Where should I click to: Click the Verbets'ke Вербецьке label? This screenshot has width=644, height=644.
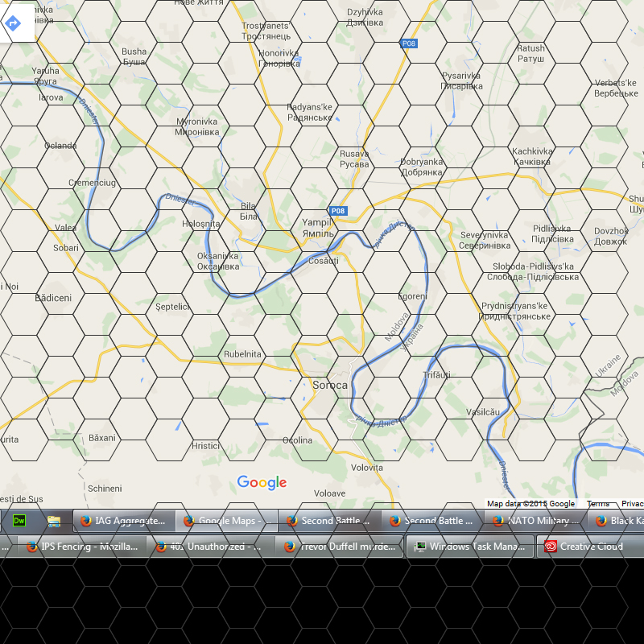coord(616,88)
